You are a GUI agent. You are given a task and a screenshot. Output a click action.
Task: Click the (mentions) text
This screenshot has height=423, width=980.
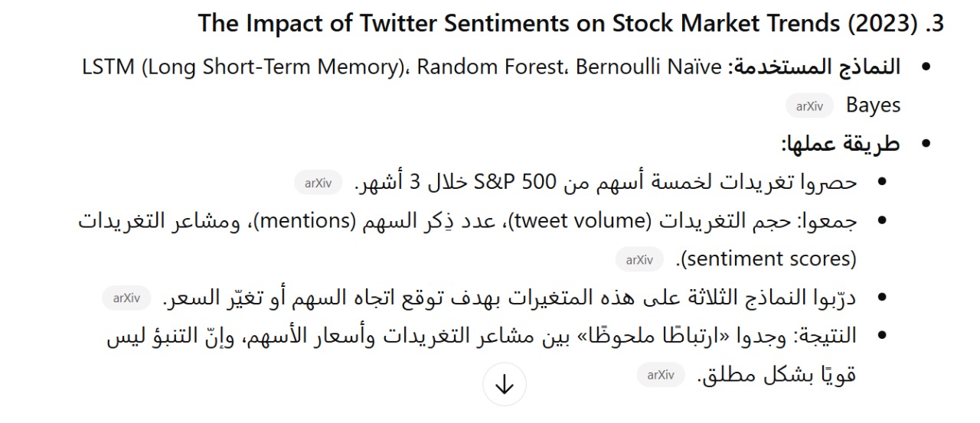(305, 221)
